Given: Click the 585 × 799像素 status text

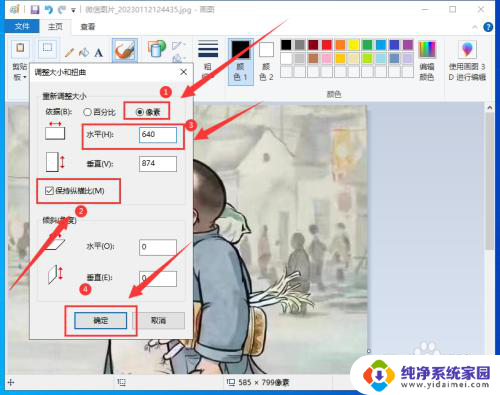Looking at the screenshot, I should pos(264,383).
